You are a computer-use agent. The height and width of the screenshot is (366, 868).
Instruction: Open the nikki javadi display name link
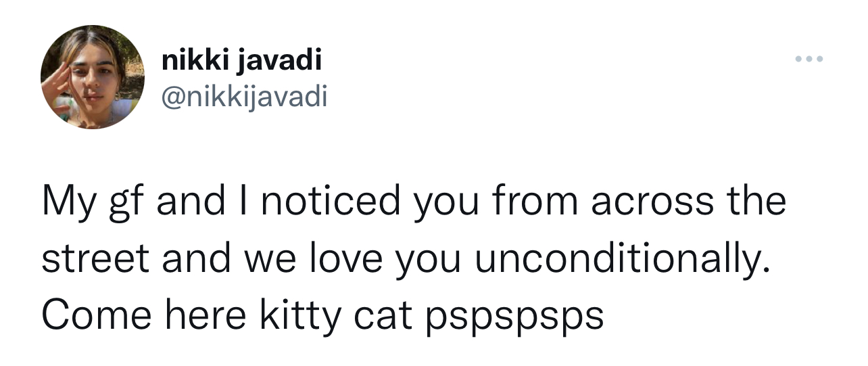241,62
